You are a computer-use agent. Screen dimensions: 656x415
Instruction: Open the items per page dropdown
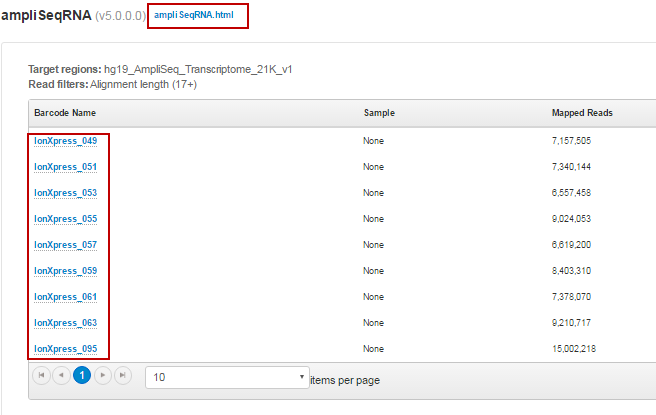click(227, 377)
